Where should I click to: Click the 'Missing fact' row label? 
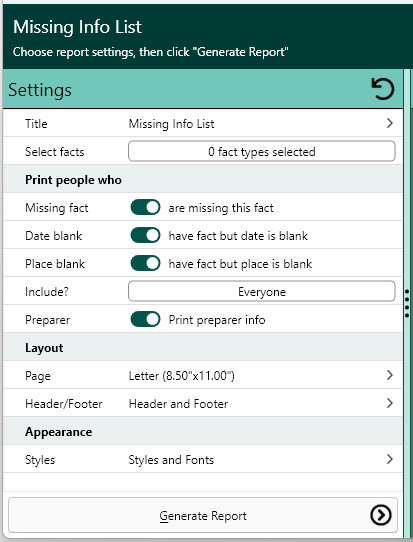(x=57, y=208)
